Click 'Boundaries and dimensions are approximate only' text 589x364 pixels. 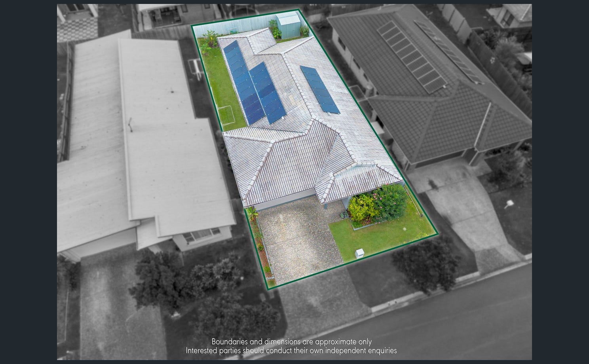(x=292, y=341)
